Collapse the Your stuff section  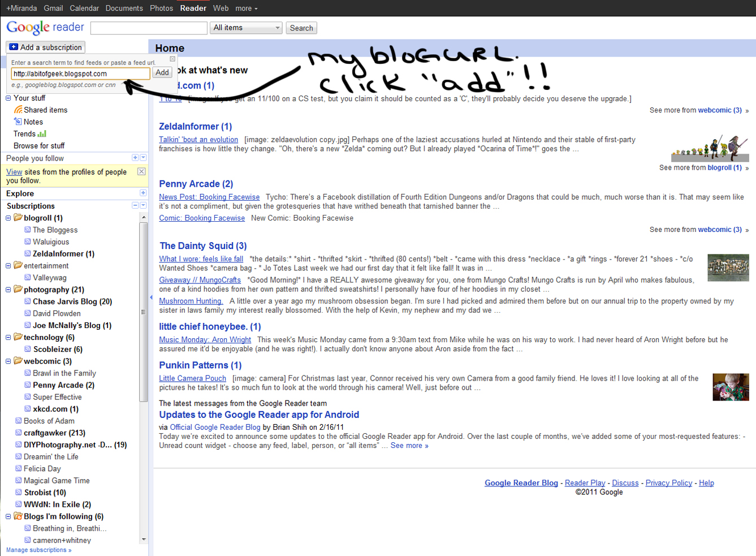click(x=8, y=98)
